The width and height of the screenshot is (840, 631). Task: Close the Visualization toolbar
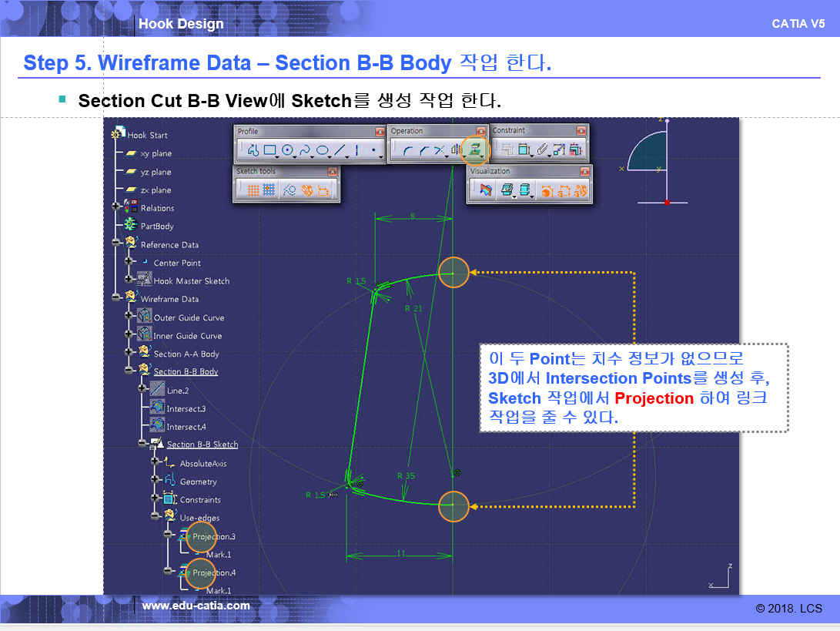pyautogui.click(x=584, y=171)
